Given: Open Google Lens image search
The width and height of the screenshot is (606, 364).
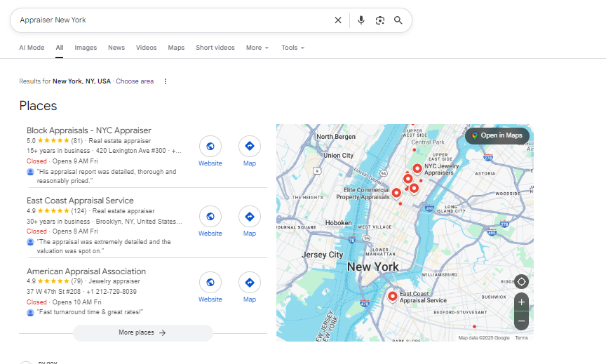Looking at the screenshot, I should (x=379, y=20).
